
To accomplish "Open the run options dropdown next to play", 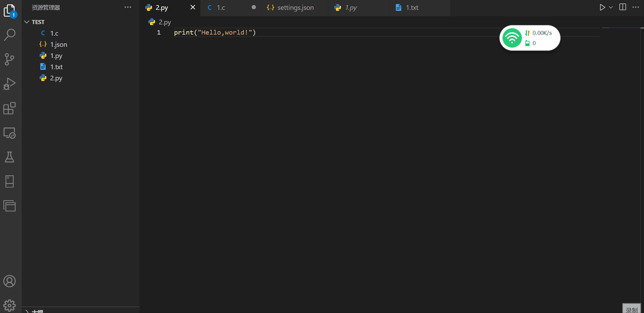I will pos(611,7).
